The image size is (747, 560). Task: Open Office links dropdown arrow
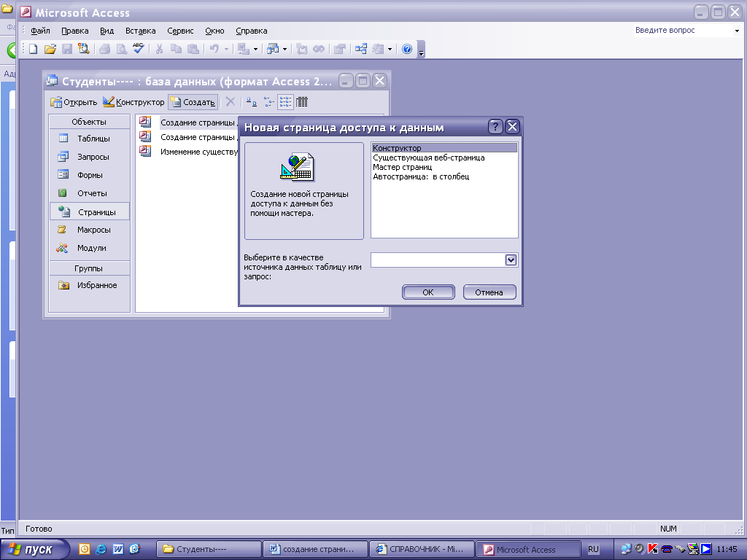pos(255,49)
